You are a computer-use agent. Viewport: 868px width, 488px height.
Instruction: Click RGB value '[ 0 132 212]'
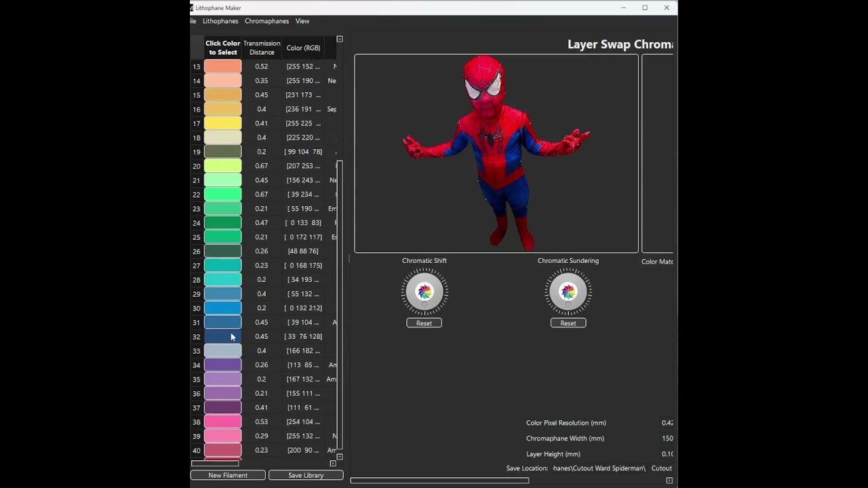click(x=303, y=308)
